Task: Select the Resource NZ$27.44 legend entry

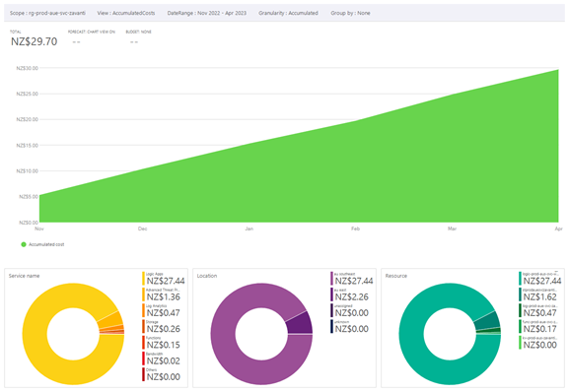Action: click(540, 278)
